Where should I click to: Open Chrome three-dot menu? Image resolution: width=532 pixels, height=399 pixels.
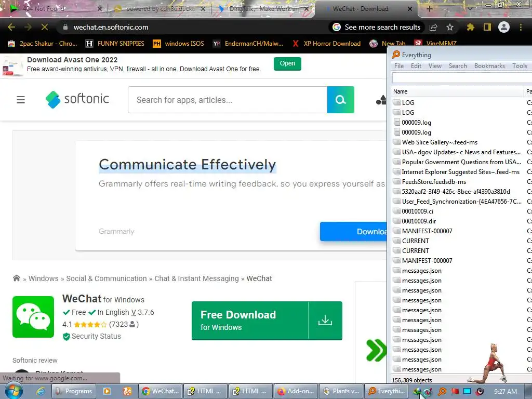pos(521,27)
